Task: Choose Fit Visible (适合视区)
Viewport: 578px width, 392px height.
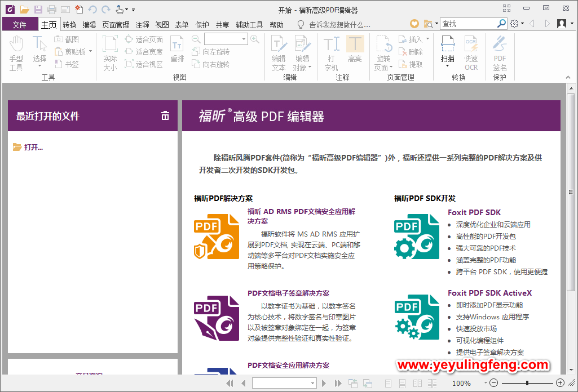Action: tap(144, 64)
